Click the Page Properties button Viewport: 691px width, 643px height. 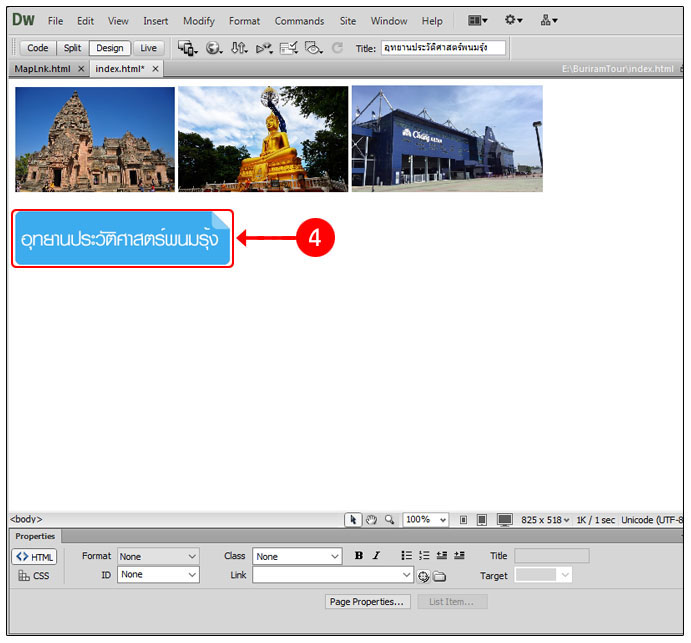pyautogui.click(x=368, y=602)
